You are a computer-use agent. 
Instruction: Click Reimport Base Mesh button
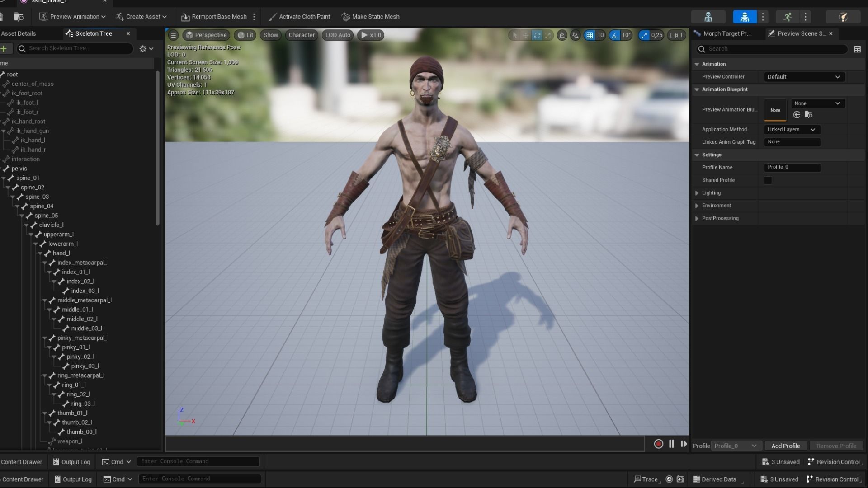pyautogui.click(x=214, y=17)
